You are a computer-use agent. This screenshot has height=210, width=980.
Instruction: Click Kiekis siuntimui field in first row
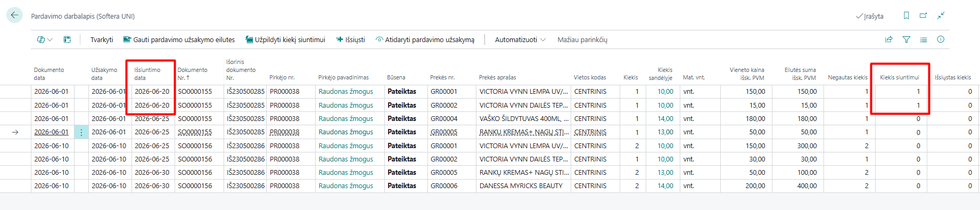(x=901, y=92)
